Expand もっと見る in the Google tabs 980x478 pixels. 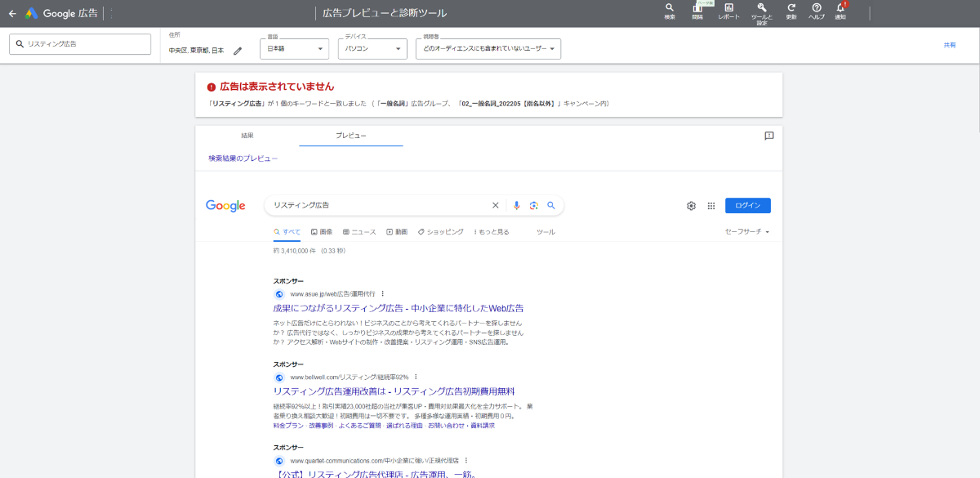pyautogui.click(x=492, y=232)
